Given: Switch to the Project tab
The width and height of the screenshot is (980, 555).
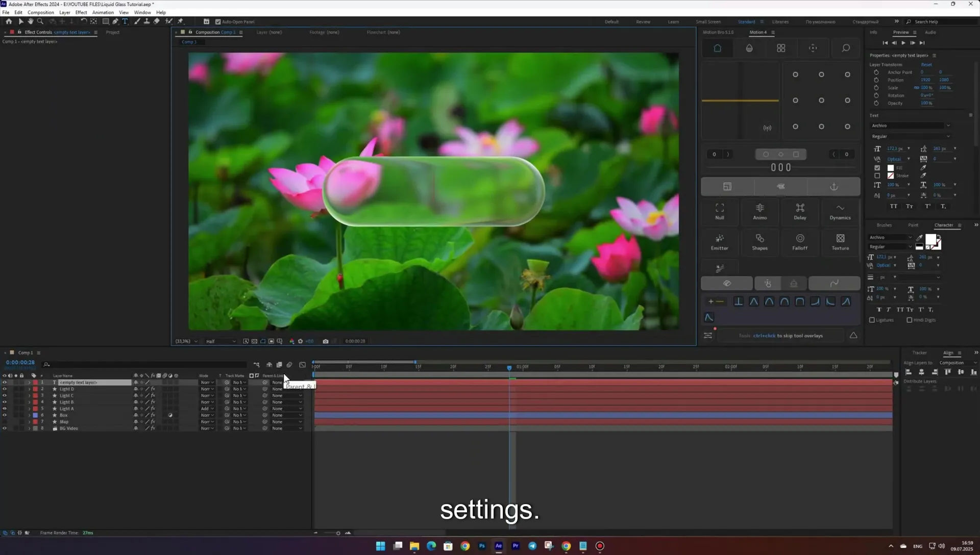Looking at the screenshot, I should coord(113,32).
